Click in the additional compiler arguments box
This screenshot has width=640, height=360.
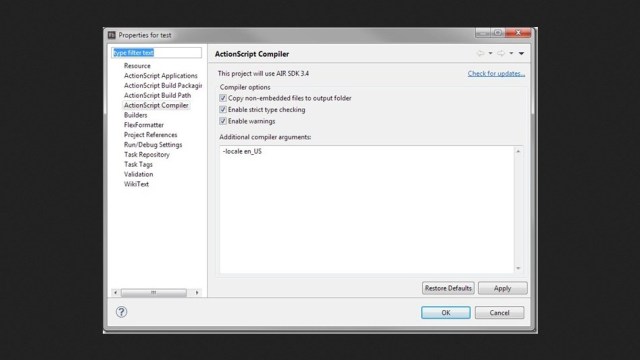(x=367, y=209)
